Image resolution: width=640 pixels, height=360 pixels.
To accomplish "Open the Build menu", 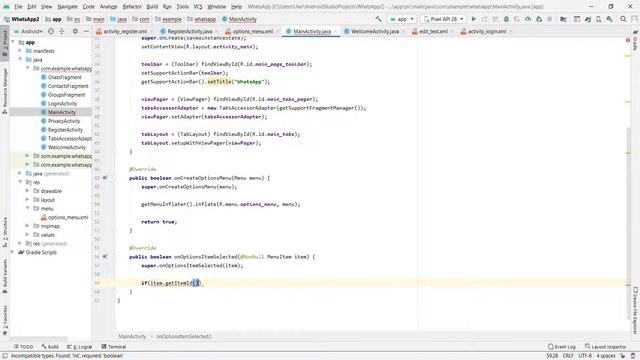I will click(x=152, y=7).
